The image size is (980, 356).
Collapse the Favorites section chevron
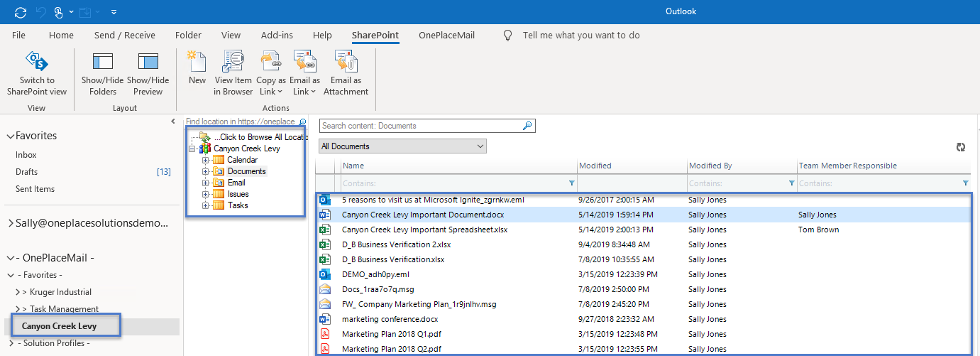click(9, 136)
